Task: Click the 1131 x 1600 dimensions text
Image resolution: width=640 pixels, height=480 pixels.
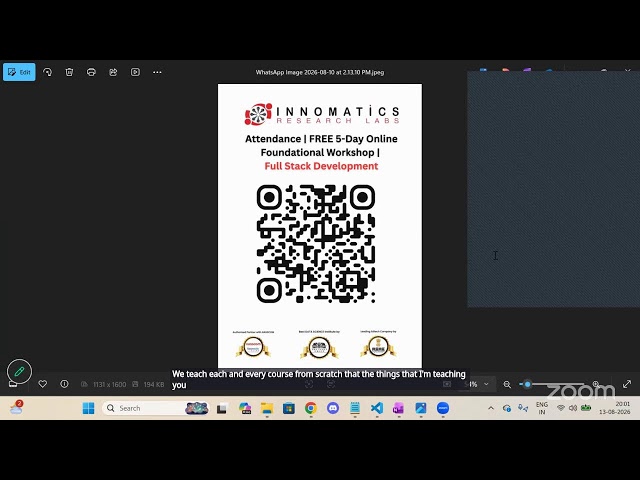Action: 109,384
